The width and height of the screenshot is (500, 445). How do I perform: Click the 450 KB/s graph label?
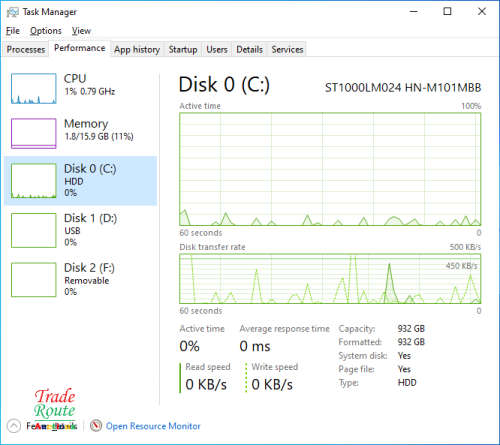tap(462, 266)
